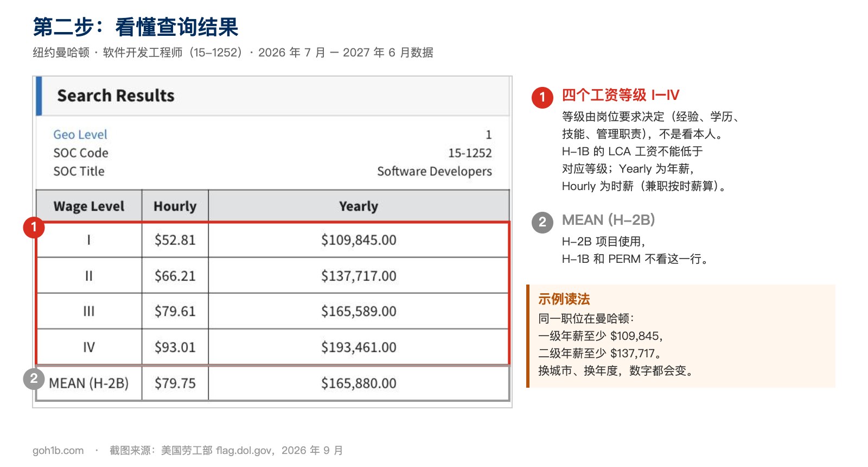868x467 pixels.
Task: Click yearly wage $193,461.00 cell
Action: (359, 347)
